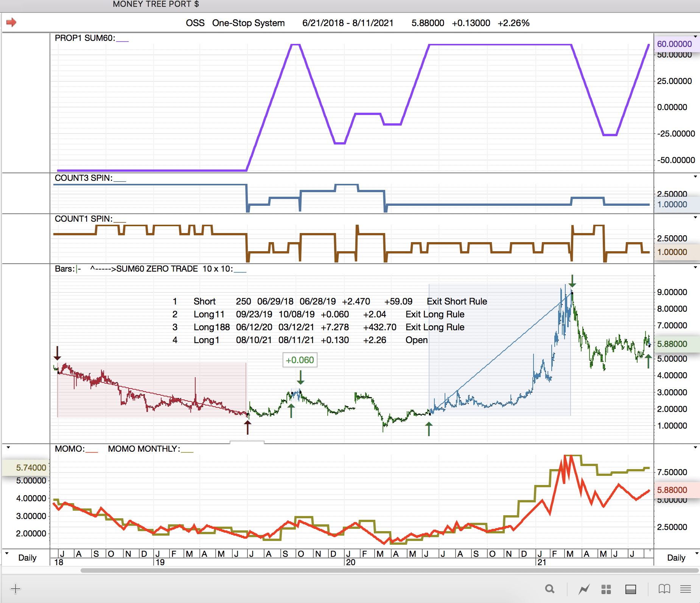Viewport: 700px width, 603px height.
Task: Open the Bars price pane menu triangle
Action: point(695,267)
